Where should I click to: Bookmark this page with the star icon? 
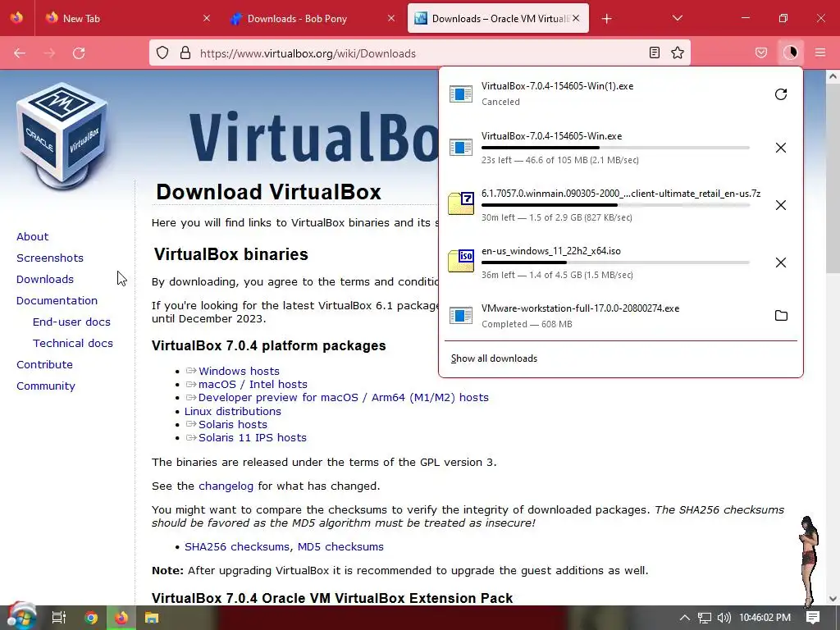coord(678,52)
